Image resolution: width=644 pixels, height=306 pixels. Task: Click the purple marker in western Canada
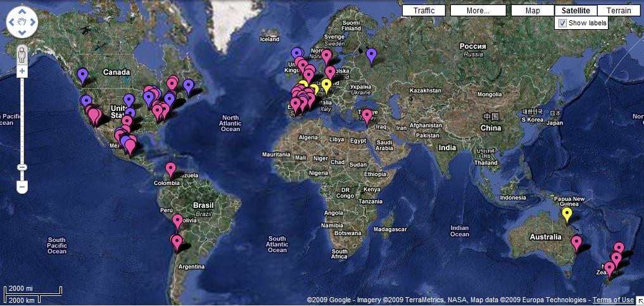pyautogui.click(x=82, y=77)
